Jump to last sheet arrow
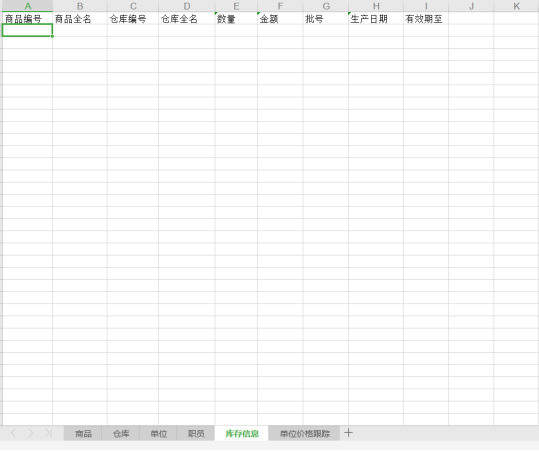This screenshot has width=539, height=451. click(48, 433)
